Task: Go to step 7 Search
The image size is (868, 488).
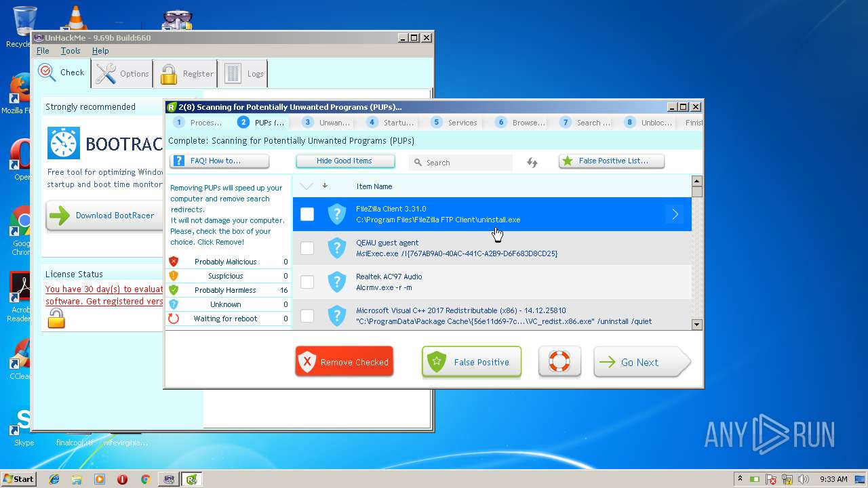Action: click(x=585, y=123)
